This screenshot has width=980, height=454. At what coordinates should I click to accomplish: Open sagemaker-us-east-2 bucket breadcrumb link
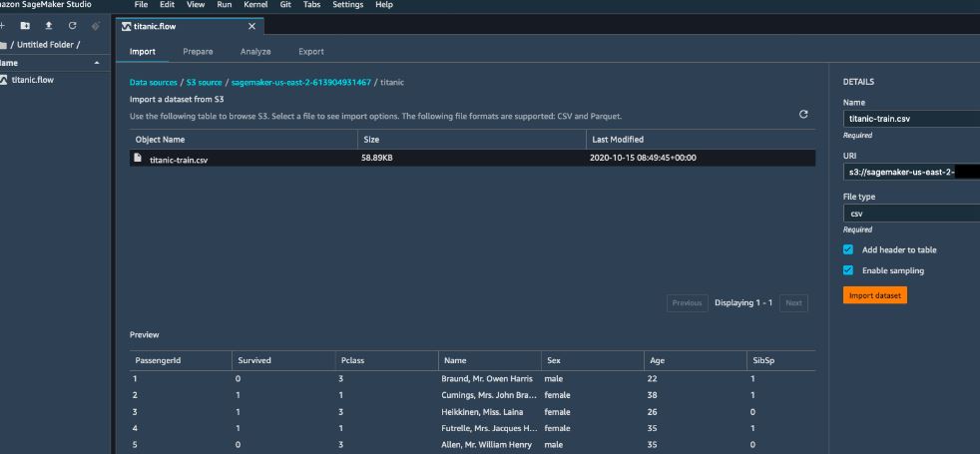coord(301,83)
